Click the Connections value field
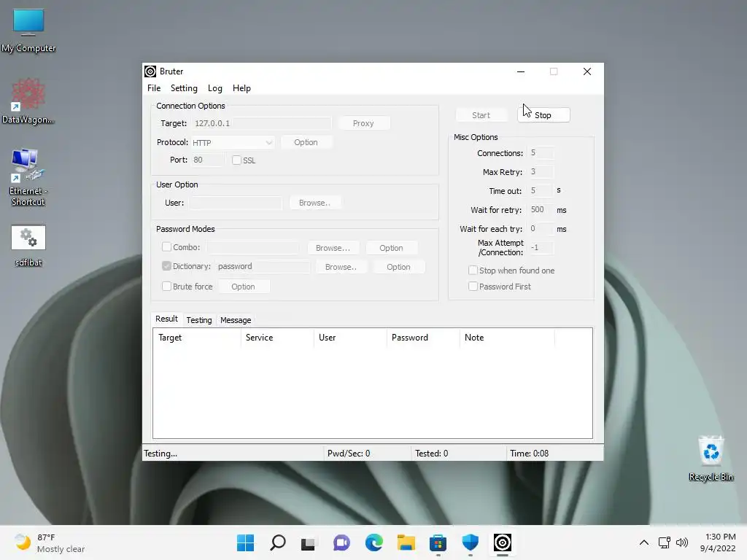The height and width of the screenshot is (560, 747). [x=541, y=153]
